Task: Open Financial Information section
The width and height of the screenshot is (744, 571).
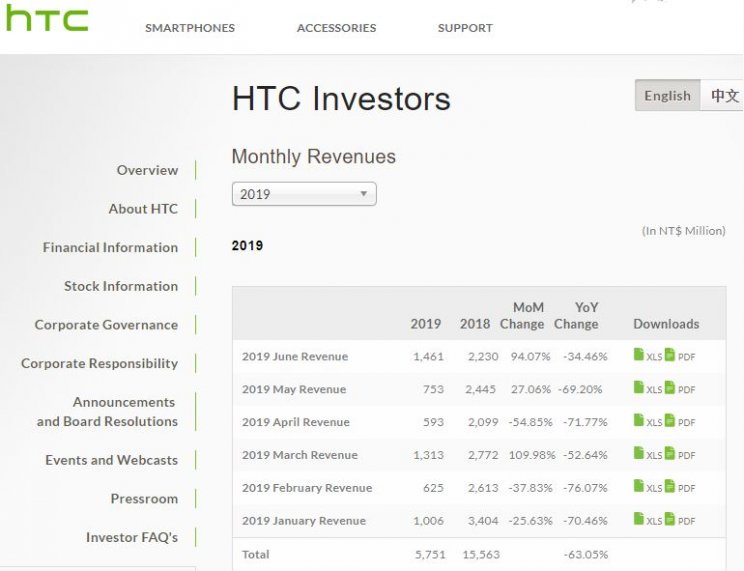Action: pos(111,247)
